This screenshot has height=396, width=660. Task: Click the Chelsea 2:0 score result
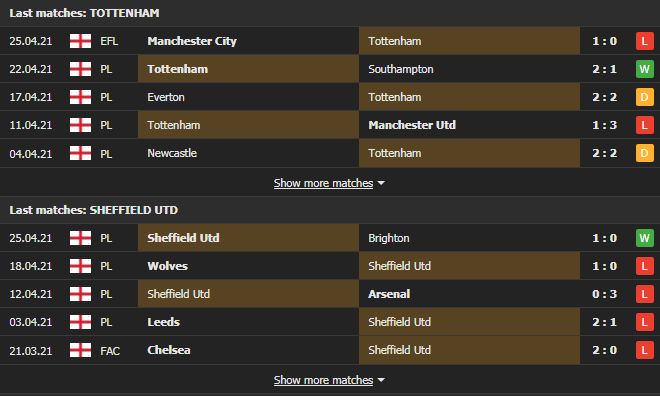[604, 350]
